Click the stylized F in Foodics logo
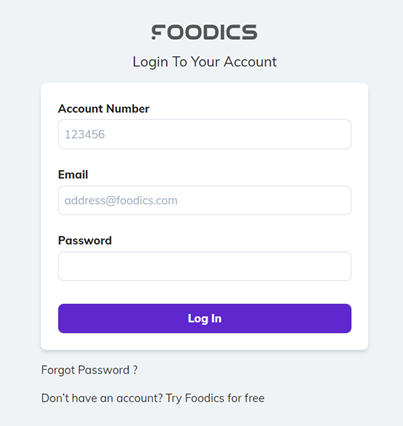Screen dimensions: 403x426 point(158,32)
